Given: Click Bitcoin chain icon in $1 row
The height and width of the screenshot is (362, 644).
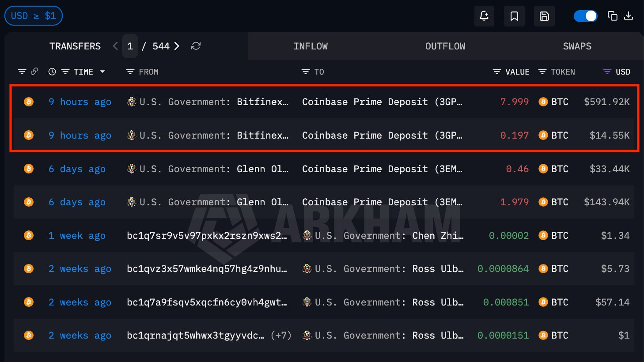Looking at the screenshot, I should point(29,336).
